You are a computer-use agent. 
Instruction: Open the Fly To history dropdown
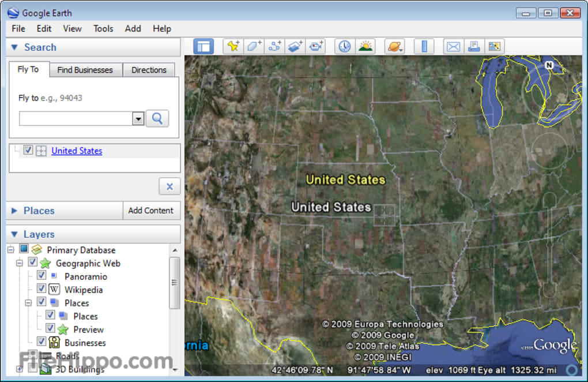(138, 118)
